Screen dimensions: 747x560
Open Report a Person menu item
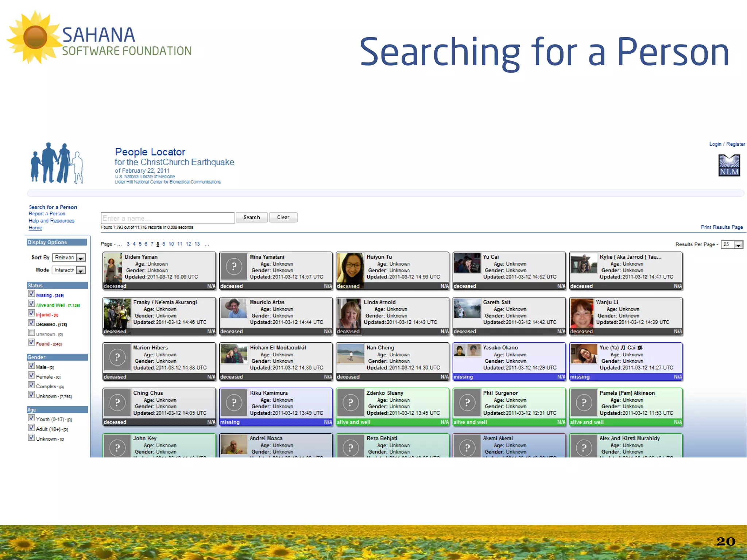point(47,214)
